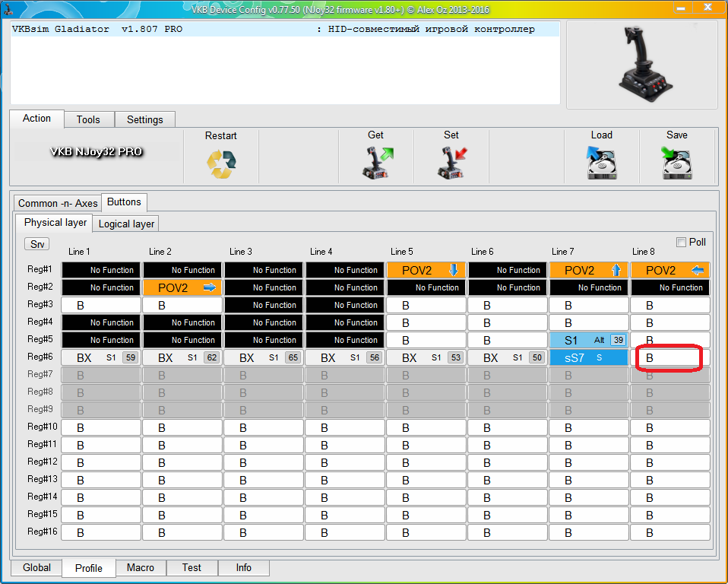Click Reg#2 Line 5 No Function cell

tap(426, 287)
